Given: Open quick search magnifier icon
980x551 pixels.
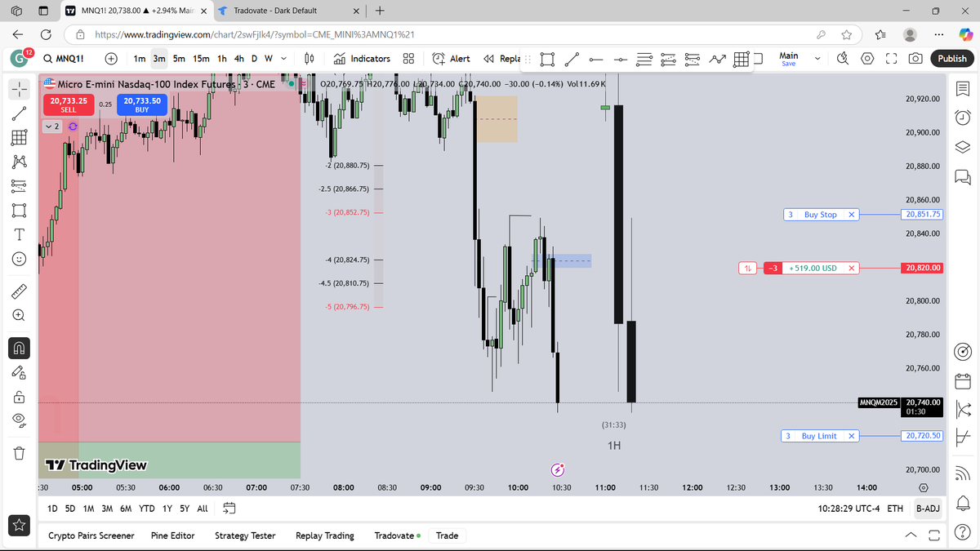Looking at the screenshot, I should point(843,59).
